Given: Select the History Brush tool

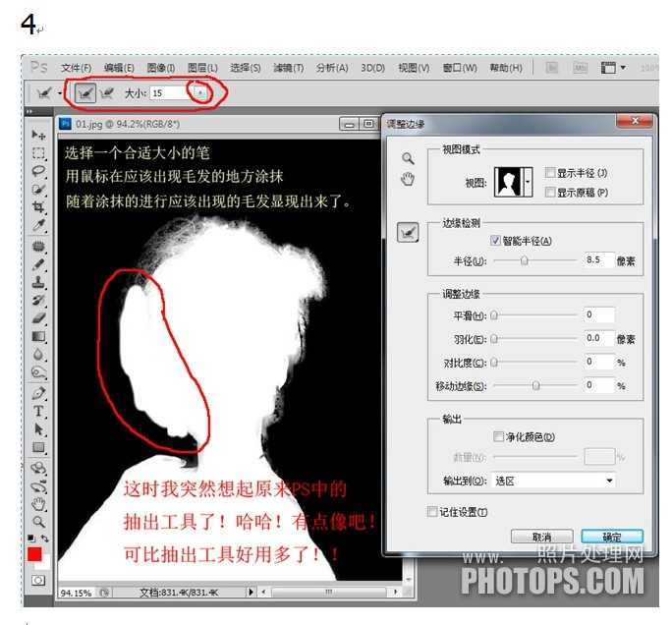Looking at the screenshot, I should [38, 300].
